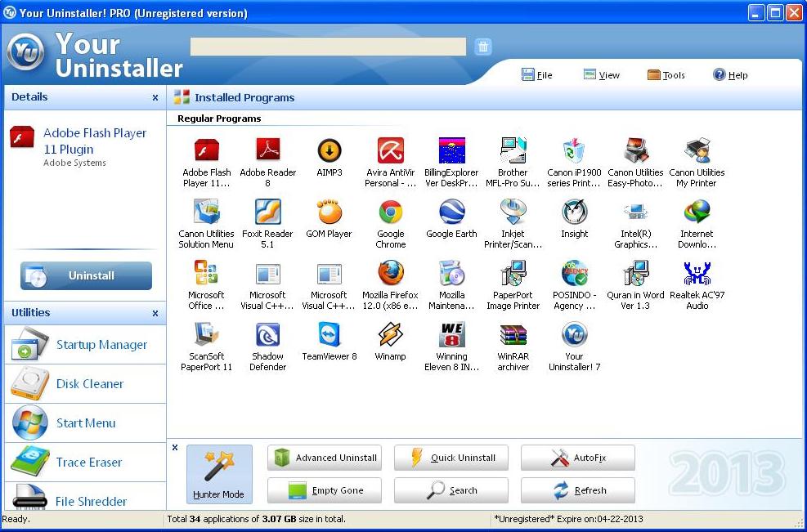Screen dimensions: 807x532
Task: Click the trash icon beside search box
Action: [482, 47]
